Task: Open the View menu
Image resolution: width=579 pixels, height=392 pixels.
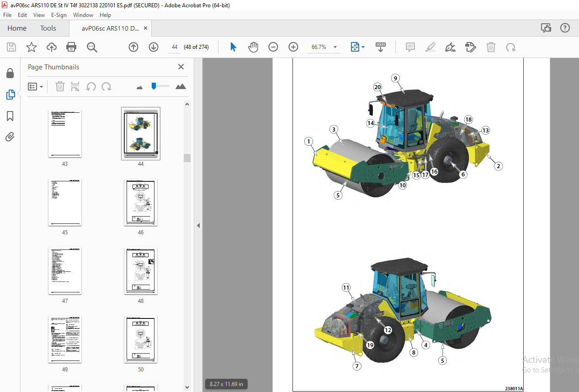Action: click(x=39, y=15)
